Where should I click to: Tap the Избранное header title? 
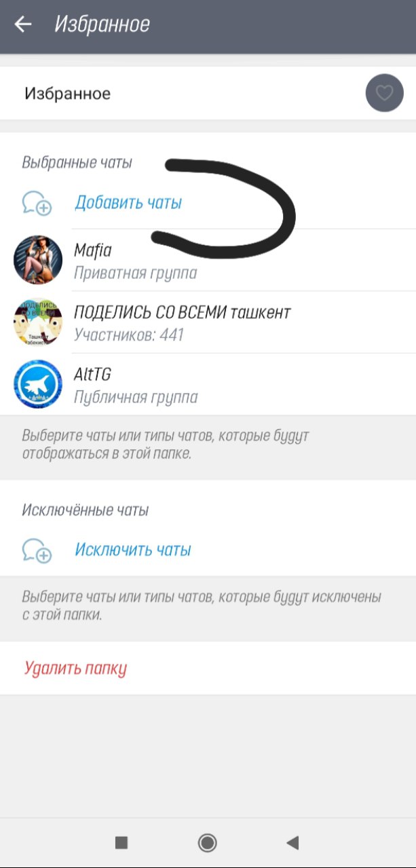coord(102,25)
